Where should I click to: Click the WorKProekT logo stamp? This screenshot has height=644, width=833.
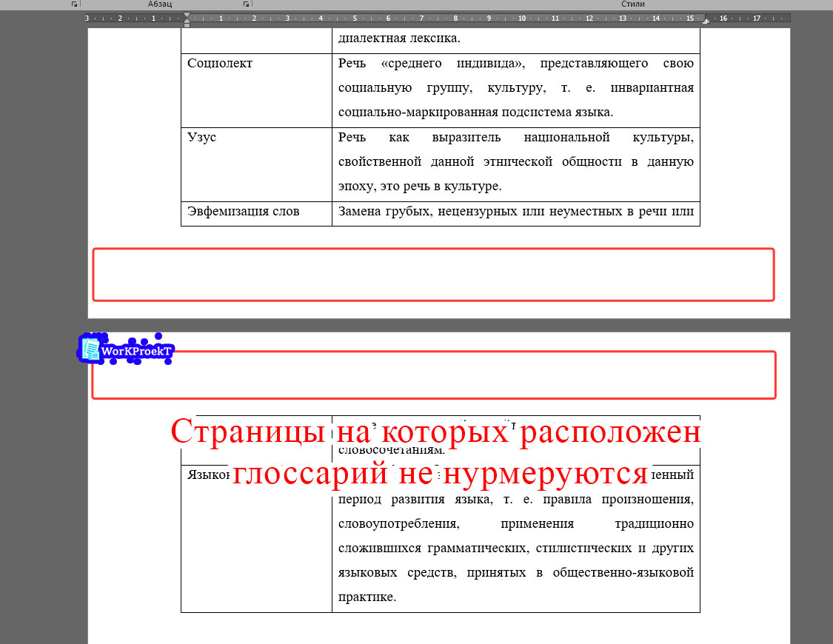click(125, 349)
